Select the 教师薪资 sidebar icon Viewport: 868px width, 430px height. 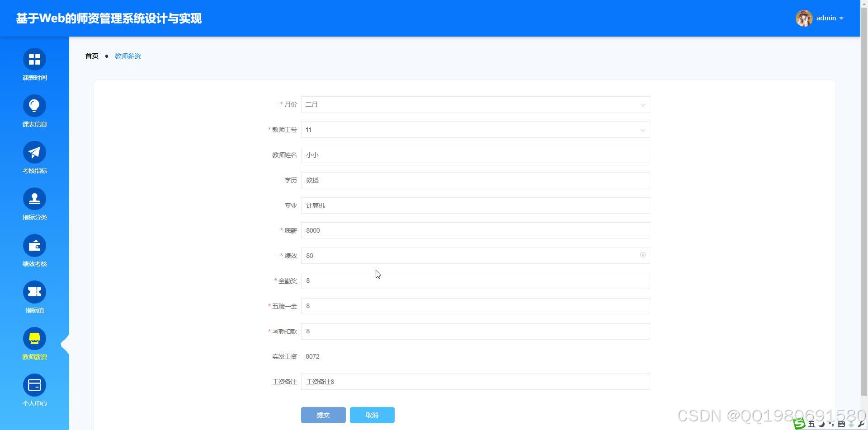(x=34, y=338)
